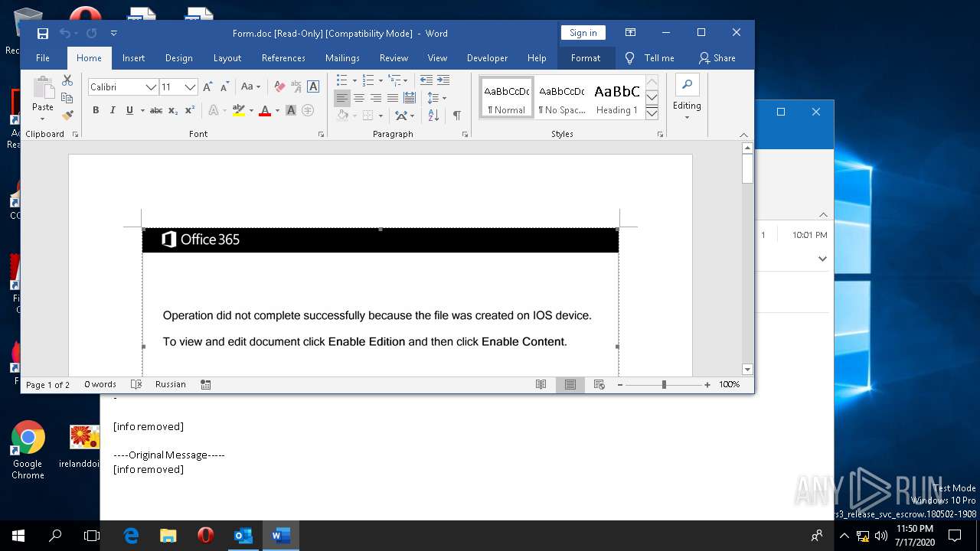Image resolution: width=980 pixels, height=551 pixels.
Task: Open Google Chrome desktop shortcut
Action: click(28, 450)
